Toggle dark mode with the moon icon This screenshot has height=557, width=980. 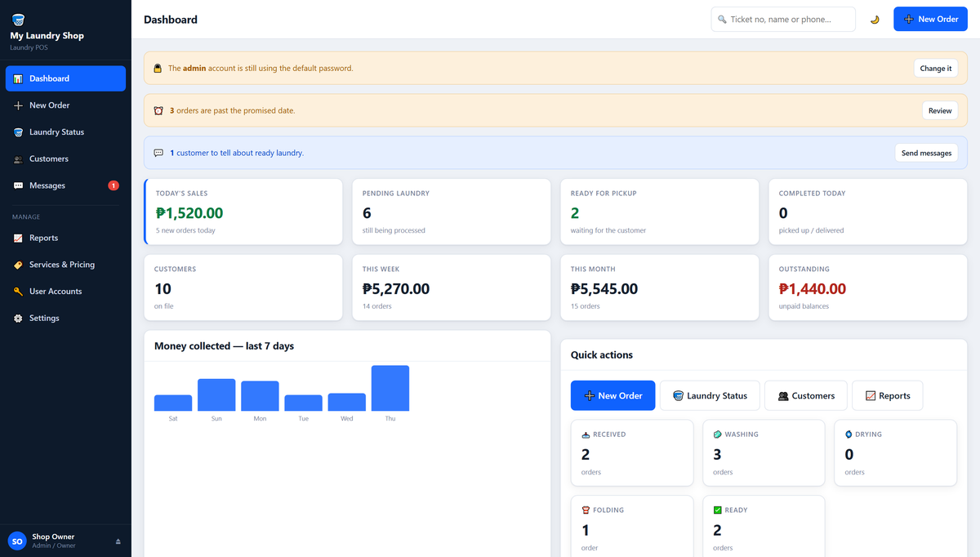875,20
